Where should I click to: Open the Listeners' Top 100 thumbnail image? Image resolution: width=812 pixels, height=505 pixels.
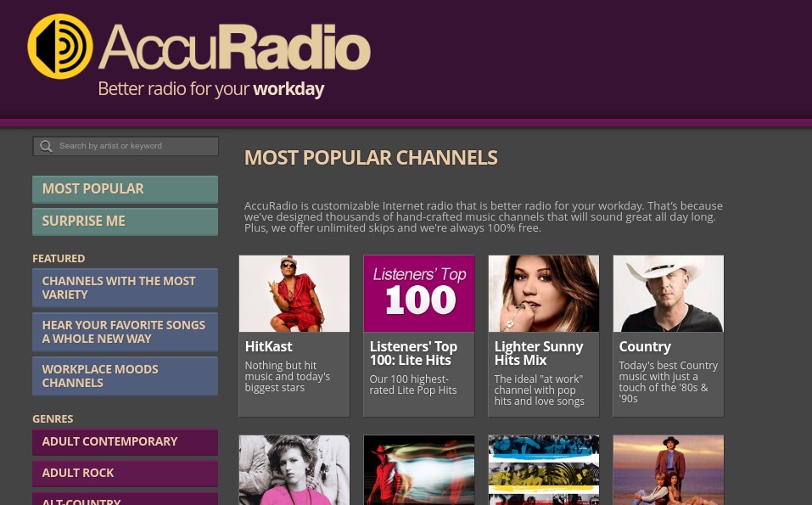pos(419,293)
